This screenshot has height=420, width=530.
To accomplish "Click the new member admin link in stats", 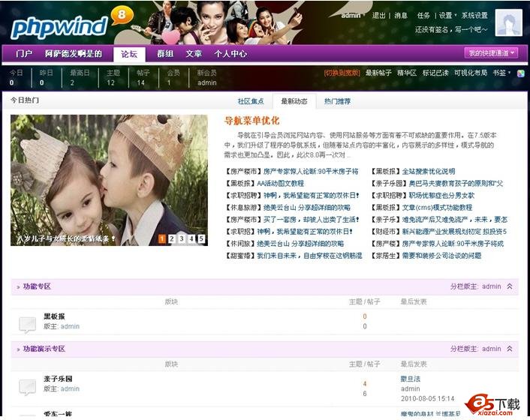I will [207, 82].
